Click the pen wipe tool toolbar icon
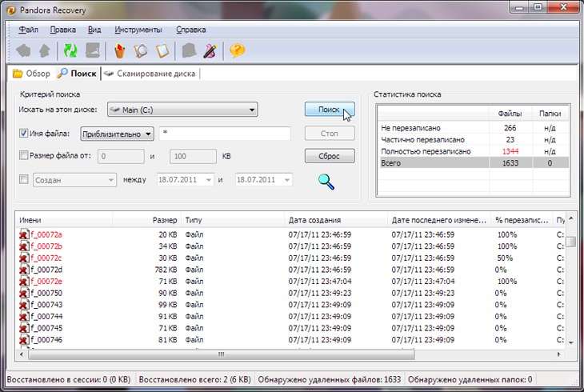This screenshot has height=392, width=584. (x=210, y=50)
